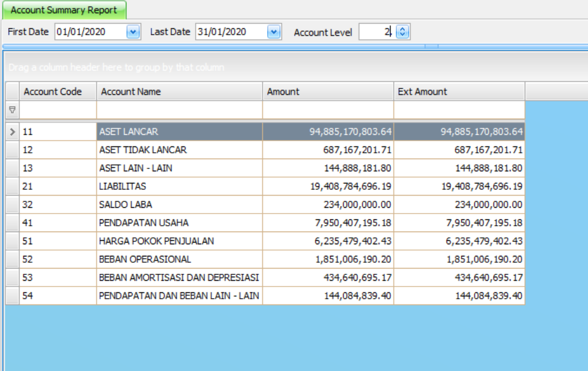The height and width of the screenshot is (371, 588).
Task: Sort by the Account Code column header
Action: pos(58,91)
